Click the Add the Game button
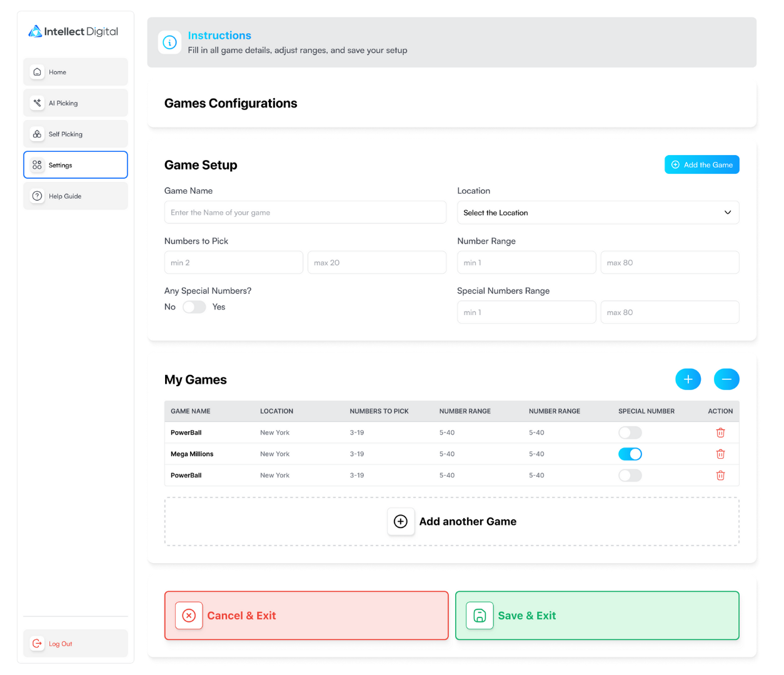Screen dimensions: 784x675 [x=701, y=165]
